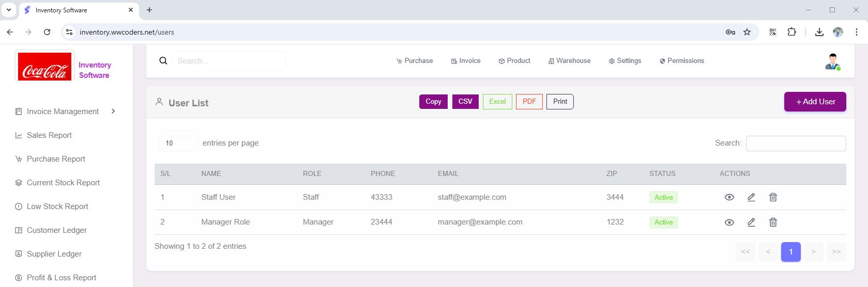Click the edit pencil icon for Staff User

coord(751,197)
